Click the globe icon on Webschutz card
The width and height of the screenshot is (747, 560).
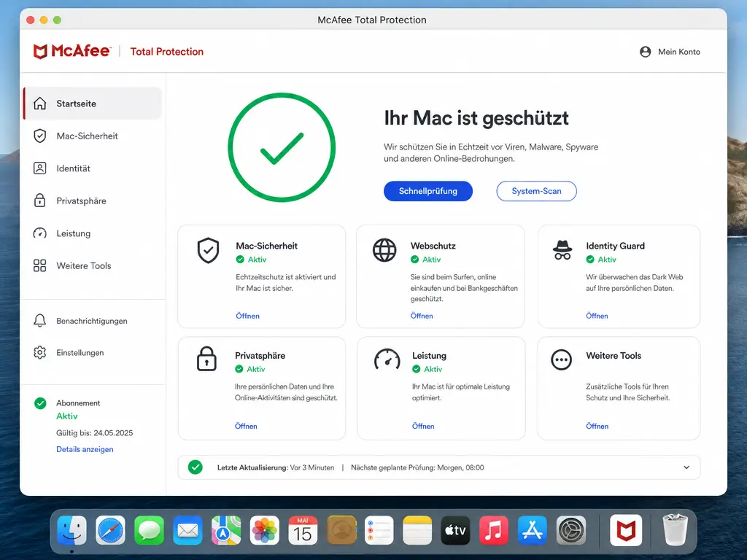[384, 250]
